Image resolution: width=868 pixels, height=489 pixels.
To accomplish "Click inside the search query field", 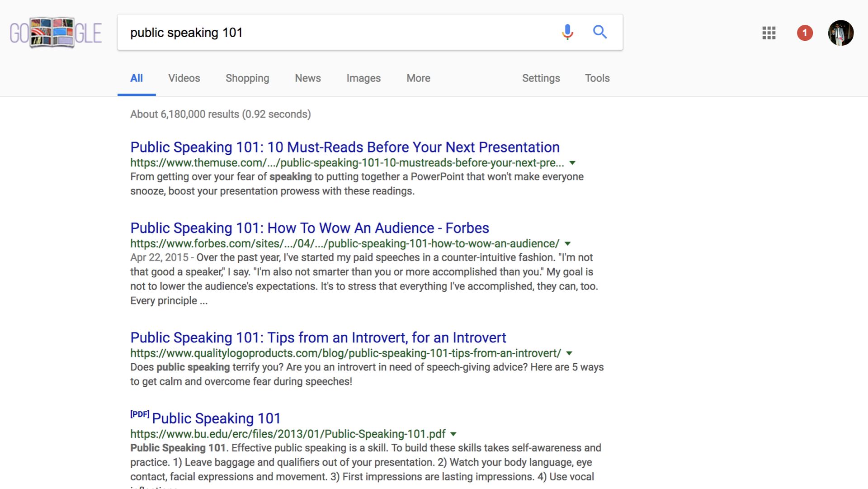I will [316, 32].
